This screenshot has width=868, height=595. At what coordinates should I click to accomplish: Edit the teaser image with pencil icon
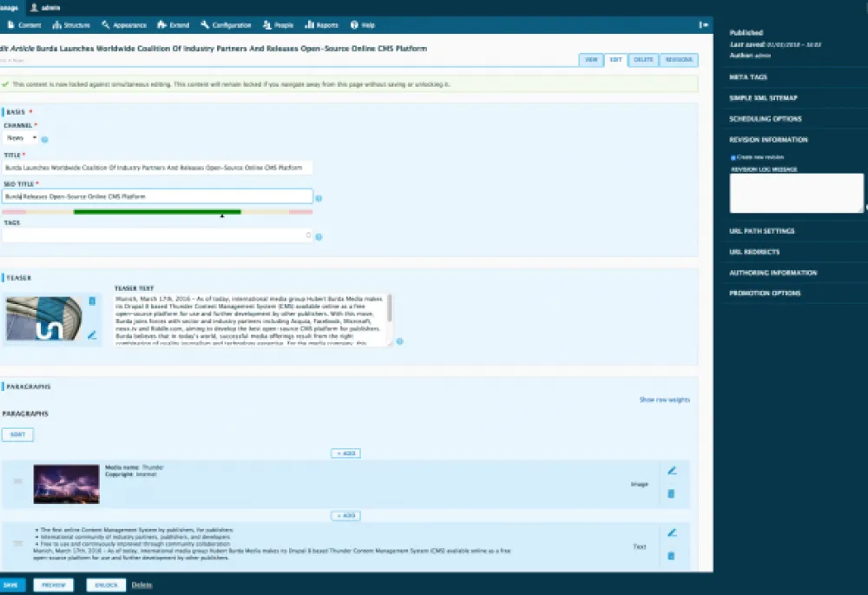coord(93,334)
